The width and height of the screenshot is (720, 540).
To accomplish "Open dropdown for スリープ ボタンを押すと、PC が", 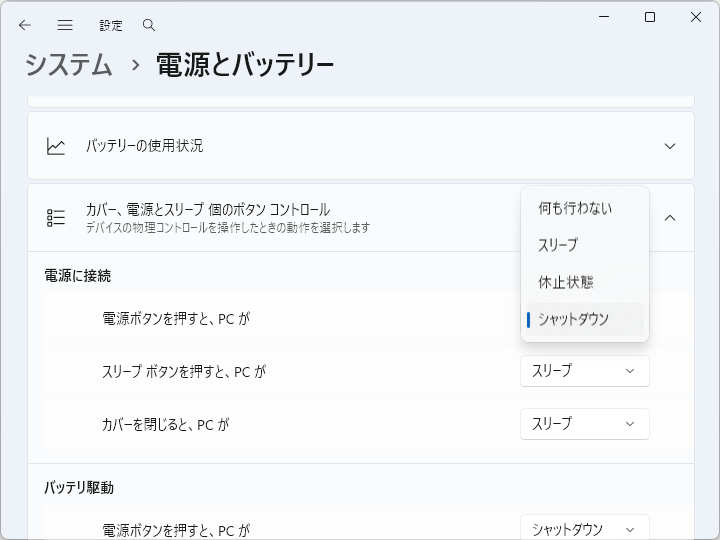I will [x=585, y=371].
